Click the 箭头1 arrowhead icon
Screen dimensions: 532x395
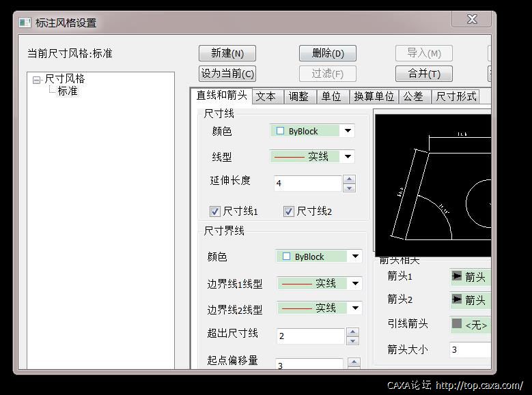click(x=457, y=276)
